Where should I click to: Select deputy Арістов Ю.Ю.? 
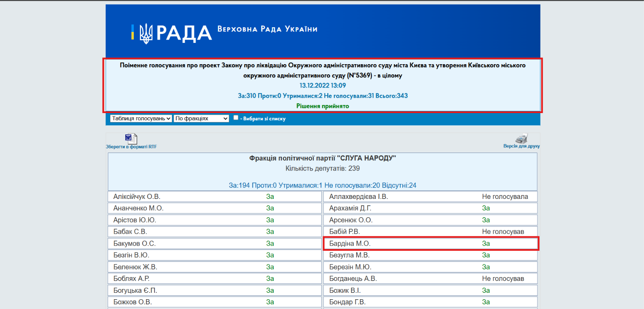[x=135, y=220]
